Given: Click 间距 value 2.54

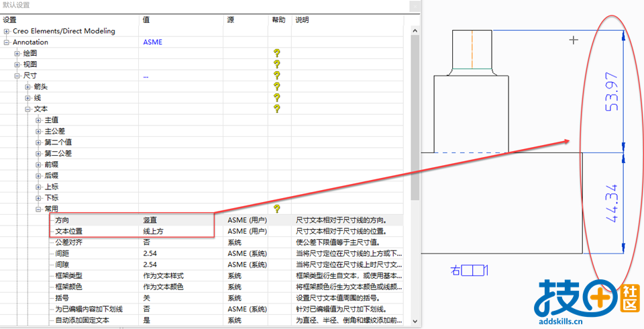Looking at the screenshot, I should [150, 253].
